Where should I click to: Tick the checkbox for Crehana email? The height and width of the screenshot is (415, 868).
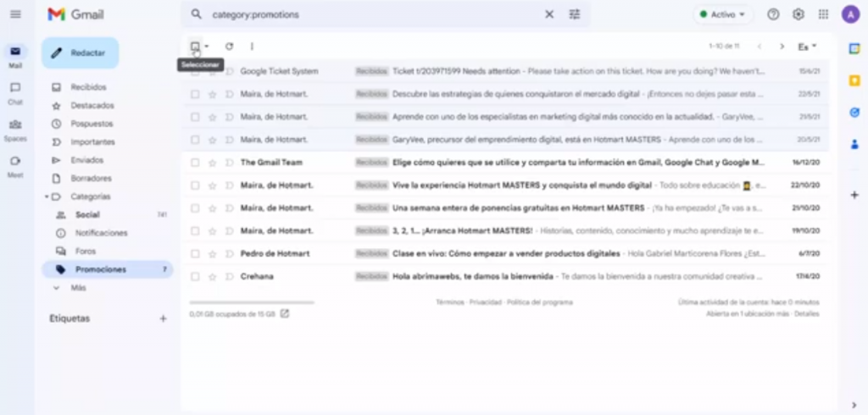[x=195, y=276]
